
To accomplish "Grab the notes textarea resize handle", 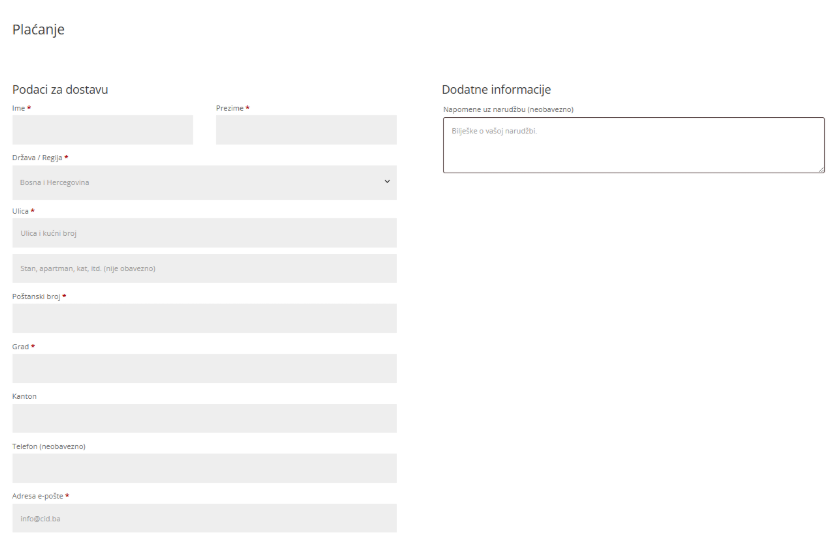I will coord(820,168).
